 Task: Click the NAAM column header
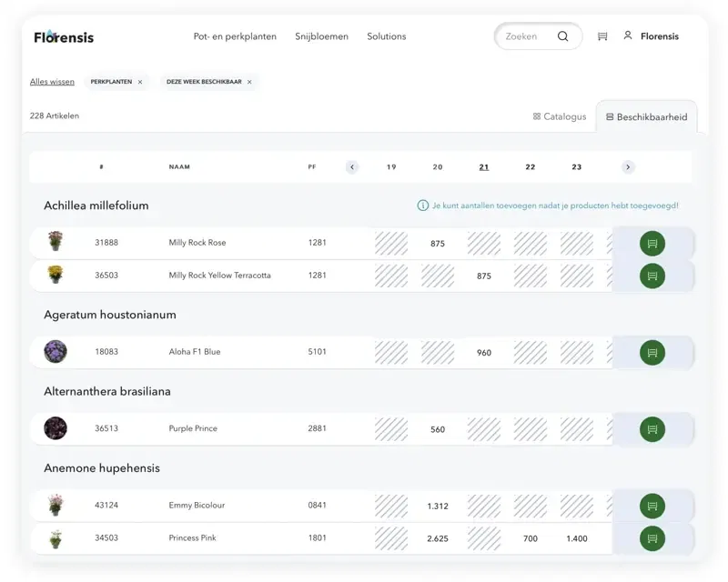coord(179,167)
